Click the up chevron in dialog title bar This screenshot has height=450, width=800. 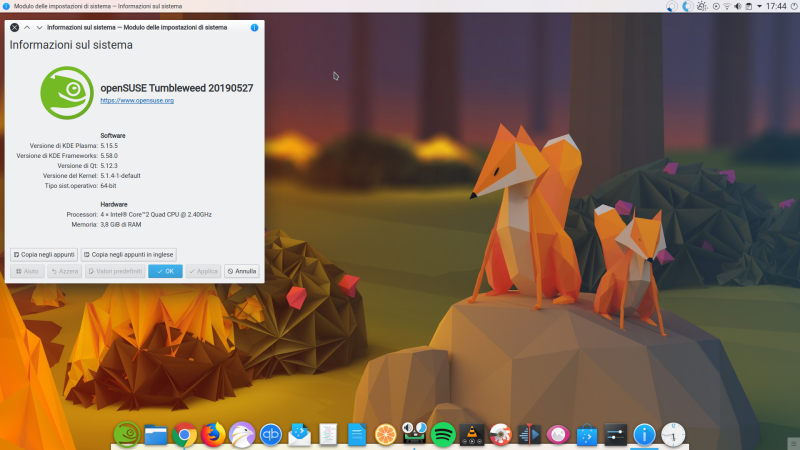click(27, 28)
